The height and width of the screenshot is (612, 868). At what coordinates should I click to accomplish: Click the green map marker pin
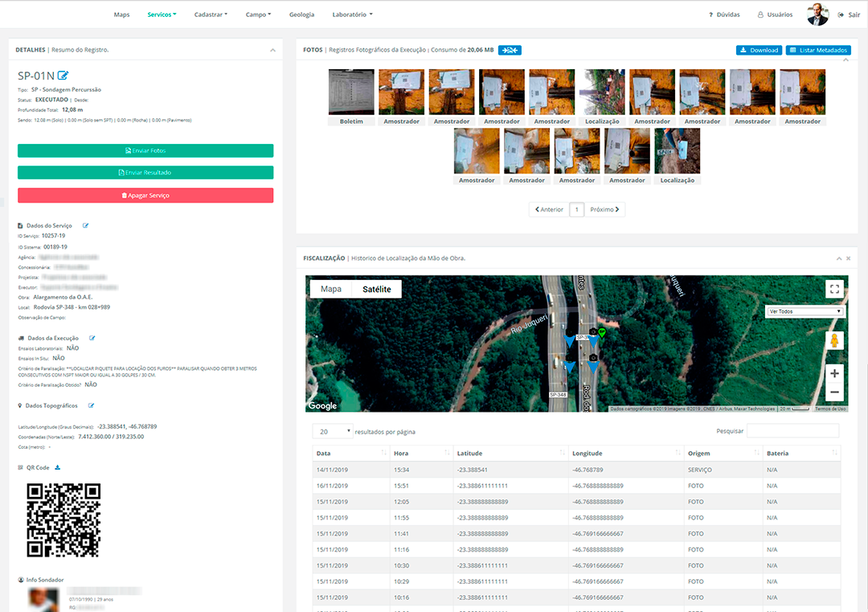[x=602, y=332]
